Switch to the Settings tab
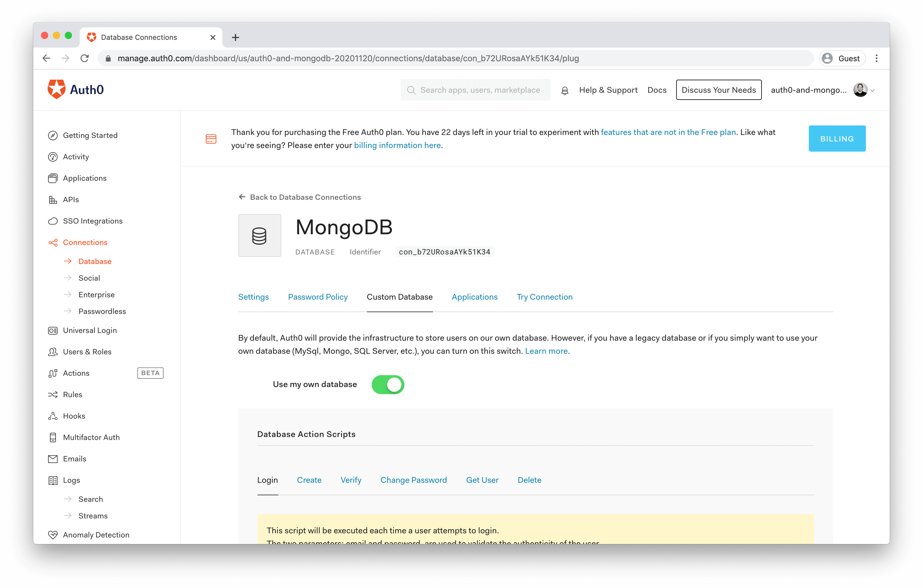The width and height of the screenshot is (923, 588). click(254, 297)
